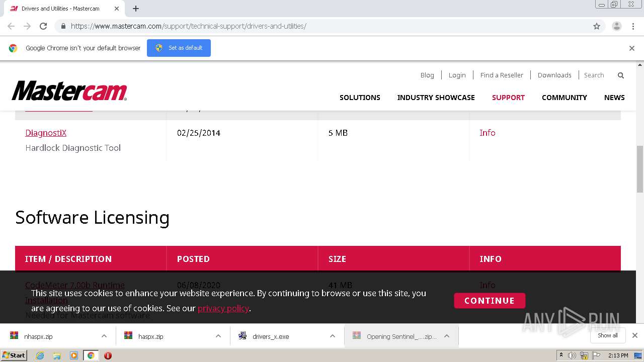Dismiss the default browser infobar
This screenshot has height=362, width=644.
[x=632, y=48]
